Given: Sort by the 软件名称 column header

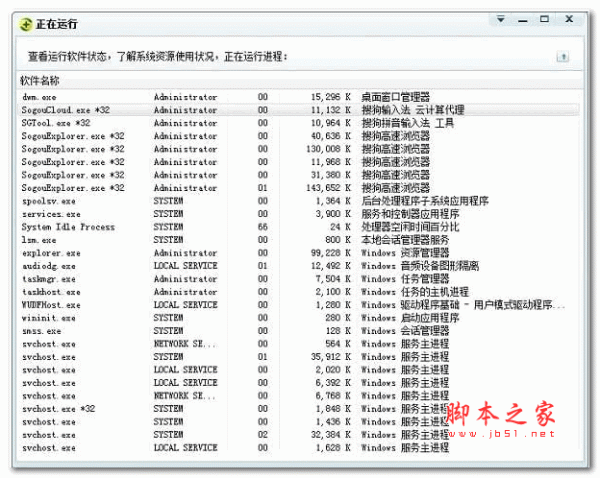Looking at the screenshot, I should [x=40, y=81].
